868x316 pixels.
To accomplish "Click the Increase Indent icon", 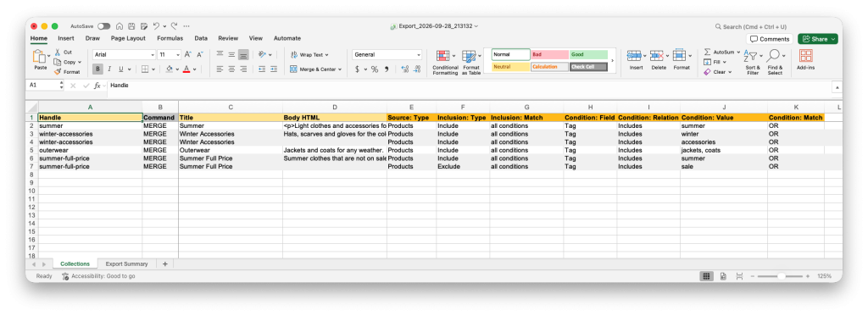I will point(273,69).
